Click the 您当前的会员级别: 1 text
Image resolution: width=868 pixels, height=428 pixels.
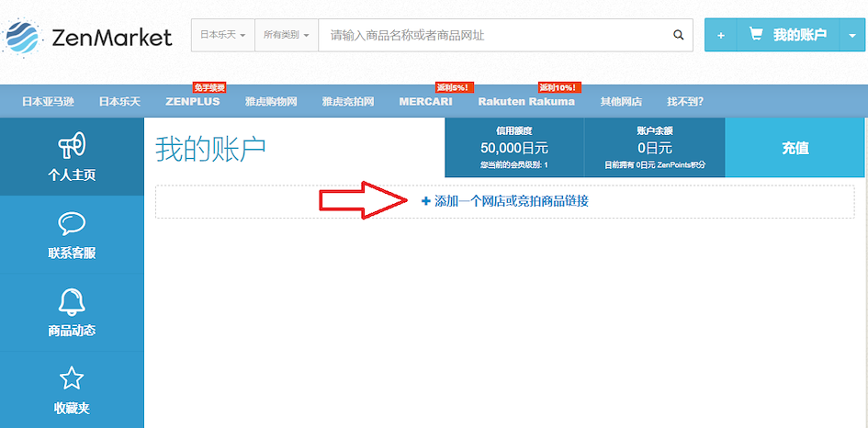point(514,165)
